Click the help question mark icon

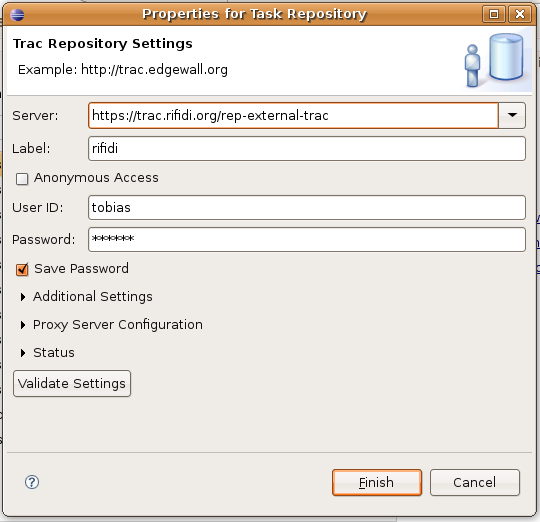(32, 482)
